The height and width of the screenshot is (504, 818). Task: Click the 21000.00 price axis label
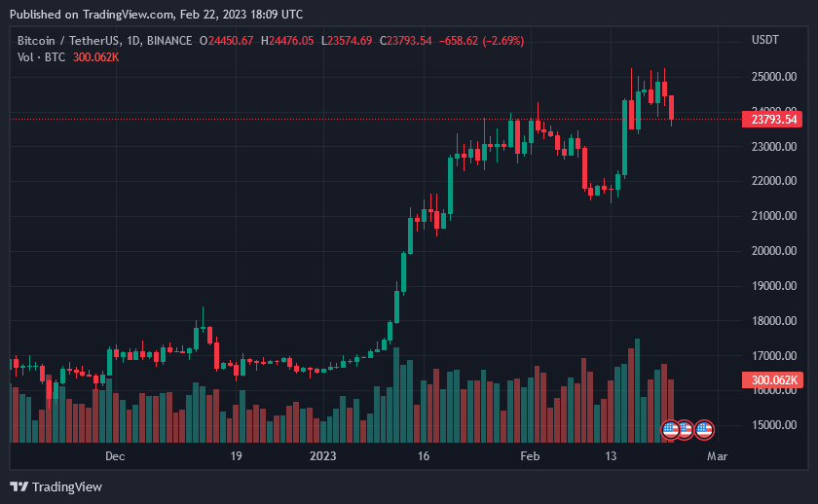[x=773, y=216]
